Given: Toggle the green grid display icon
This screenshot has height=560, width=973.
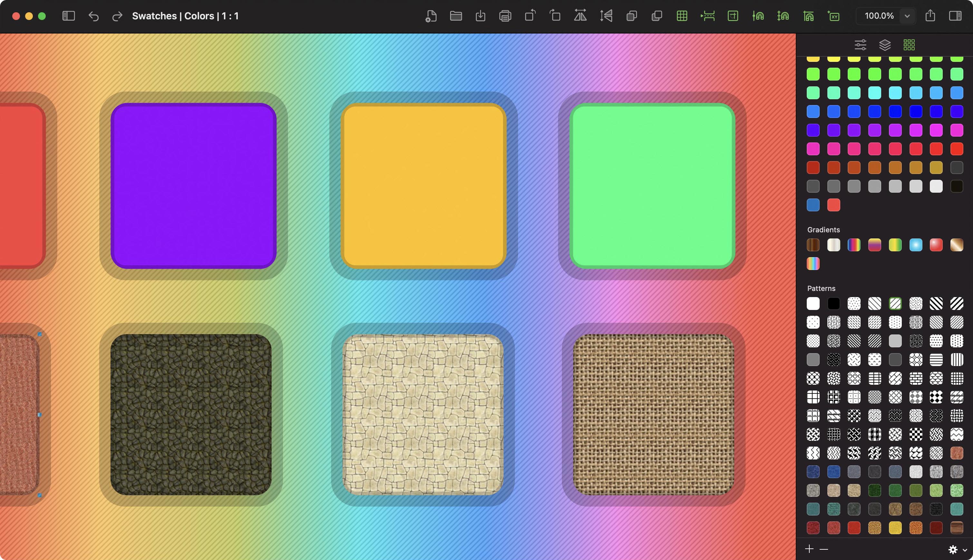Looking at the screenshot, I should click(x=681, y=16).
